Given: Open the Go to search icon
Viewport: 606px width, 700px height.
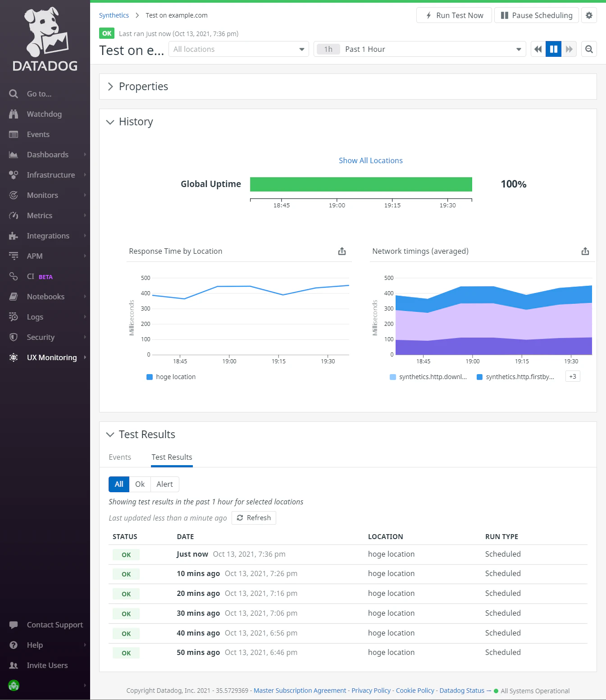Looking at the screenshot, I should [x=14, y=94].
